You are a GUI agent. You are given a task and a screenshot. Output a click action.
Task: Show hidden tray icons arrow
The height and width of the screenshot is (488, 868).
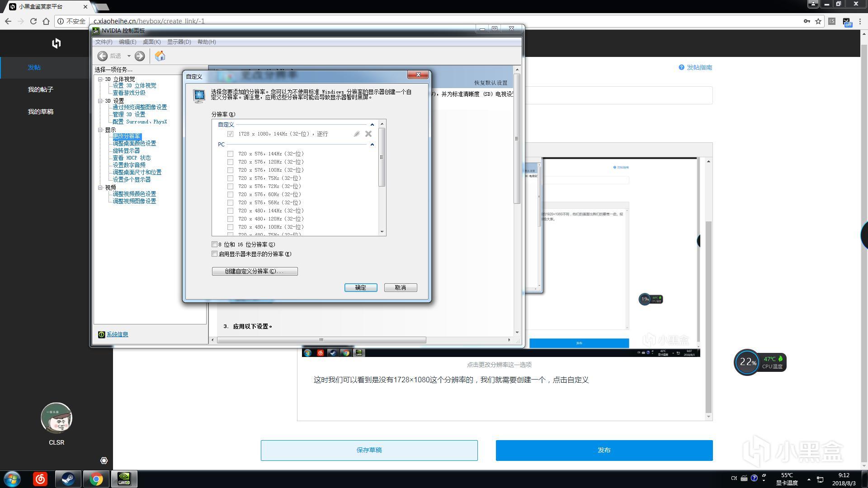809,479
